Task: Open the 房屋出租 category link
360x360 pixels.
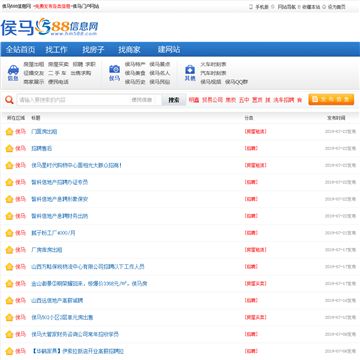Action: 34,64
